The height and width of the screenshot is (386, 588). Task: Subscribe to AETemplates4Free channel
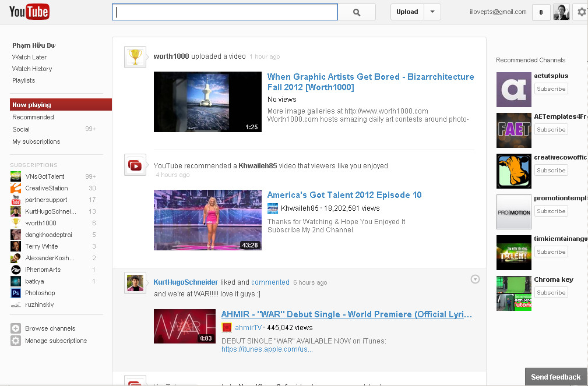click(551, 130)
